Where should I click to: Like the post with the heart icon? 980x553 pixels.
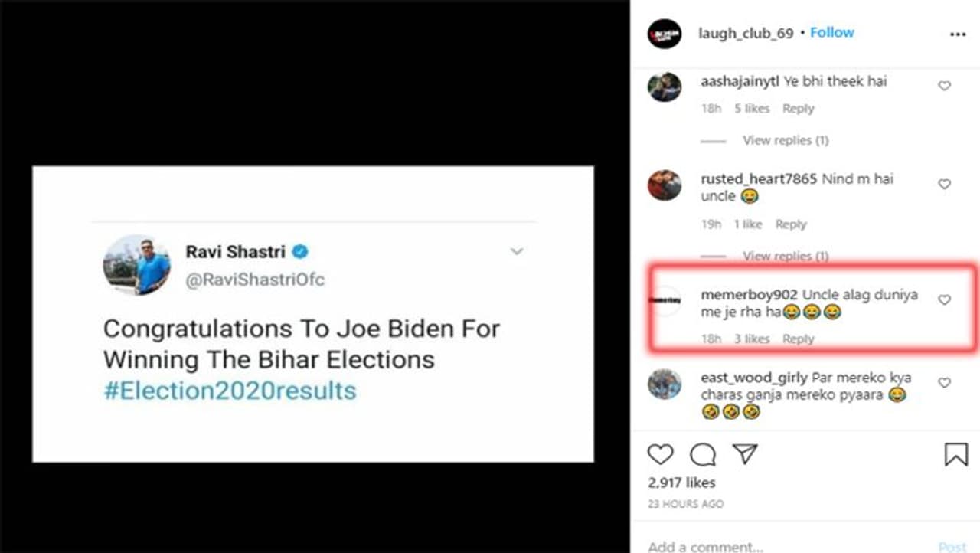point(660,454)
